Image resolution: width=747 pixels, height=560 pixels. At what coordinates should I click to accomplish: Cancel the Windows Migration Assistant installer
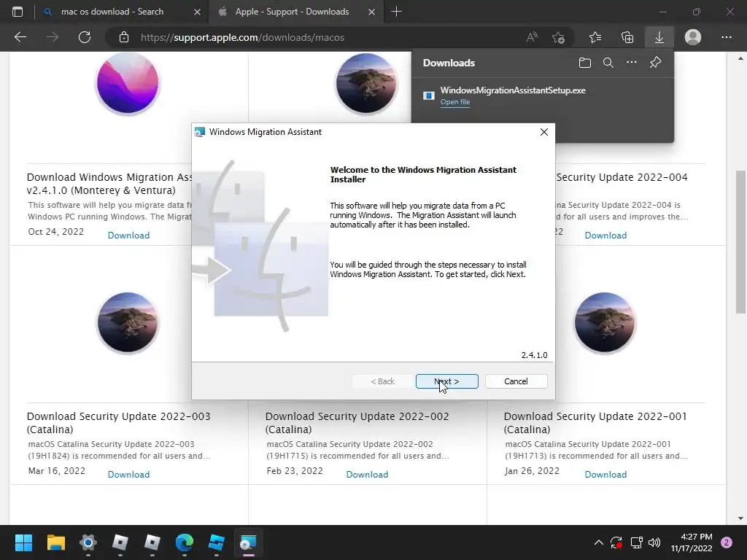coord(516,381)
